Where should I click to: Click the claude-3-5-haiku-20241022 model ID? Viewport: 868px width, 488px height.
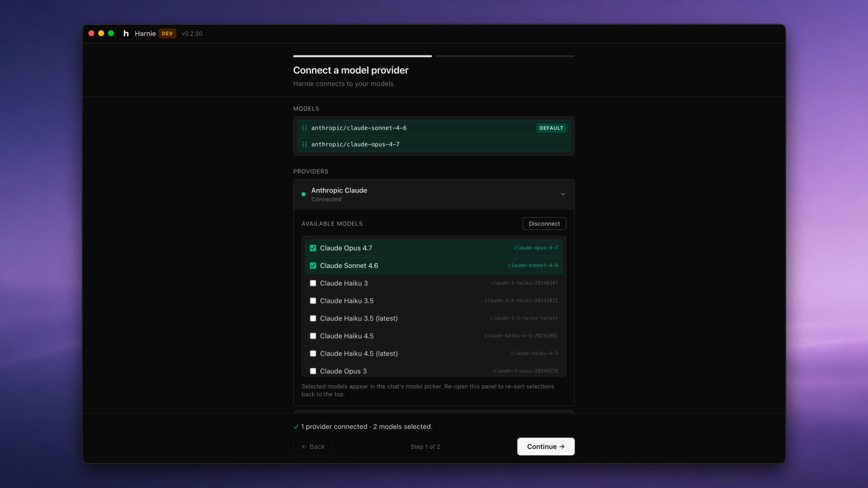pos(521,301)
